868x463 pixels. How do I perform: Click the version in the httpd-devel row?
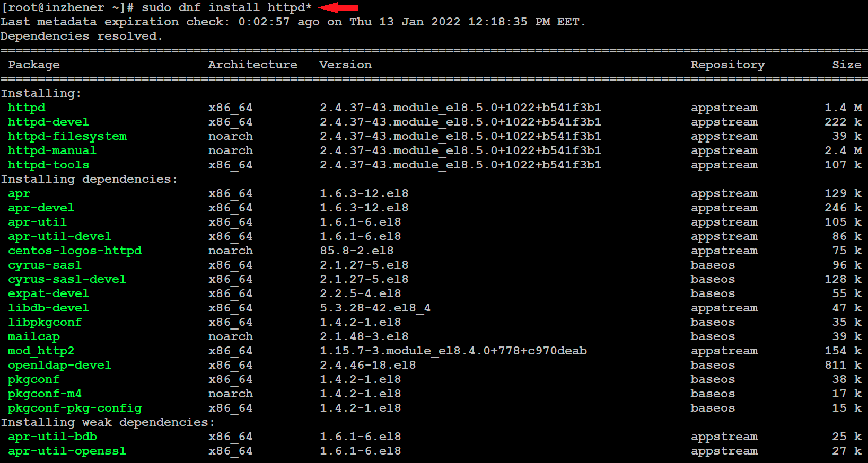[x=460, y=122]
